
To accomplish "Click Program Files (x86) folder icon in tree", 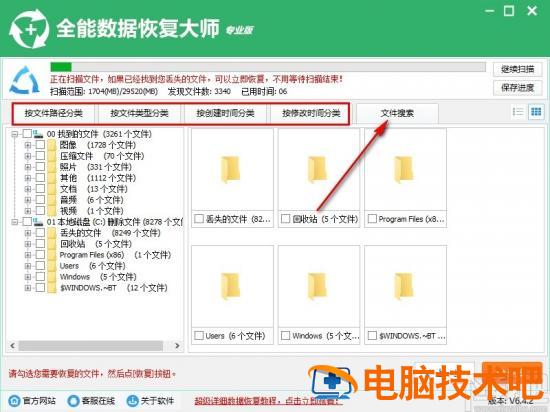I will (52, 255).
